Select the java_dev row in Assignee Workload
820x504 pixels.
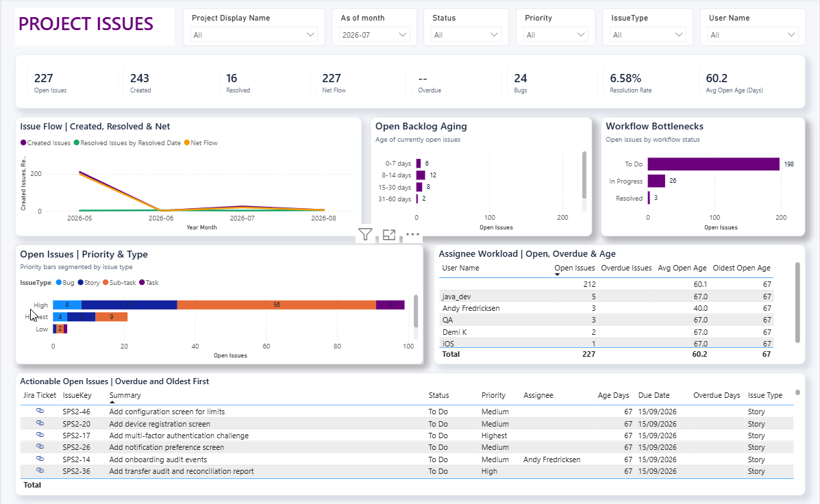click(x=606, y=297)
